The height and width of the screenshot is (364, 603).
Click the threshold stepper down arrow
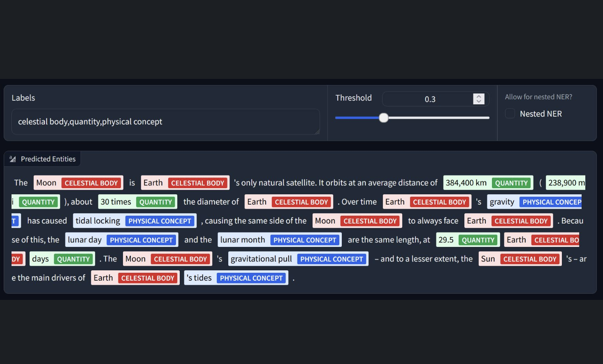coord(478,101)
